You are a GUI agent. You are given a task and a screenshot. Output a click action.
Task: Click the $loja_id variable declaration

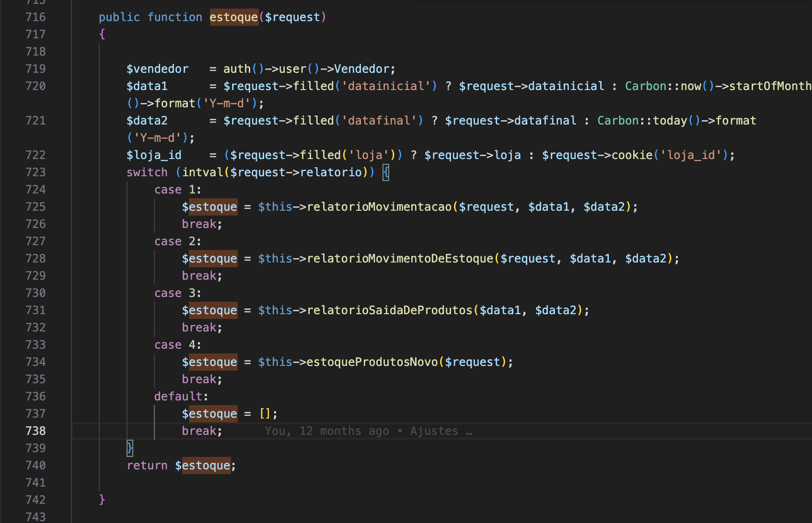coord(154,155)
